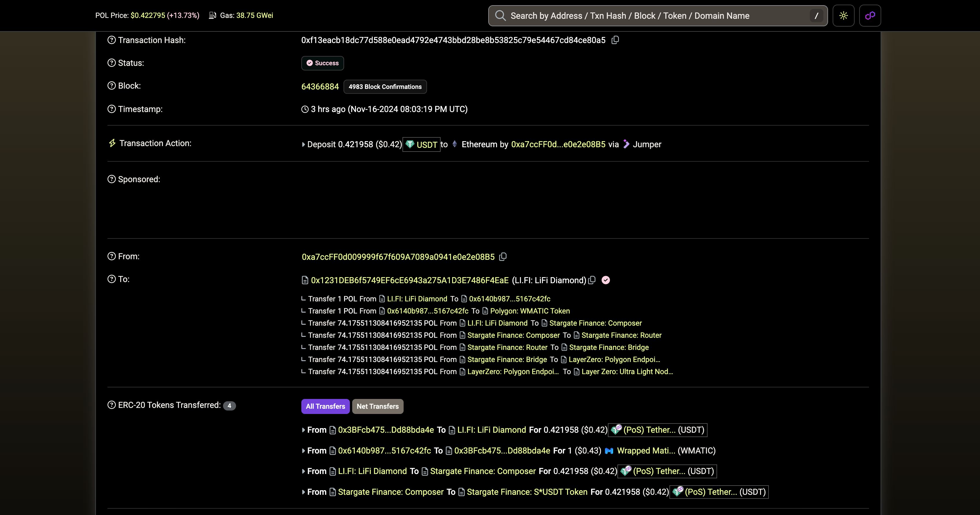980x515 pixels.
Task: Open help icon next to Block
Action: coord(112,85)
